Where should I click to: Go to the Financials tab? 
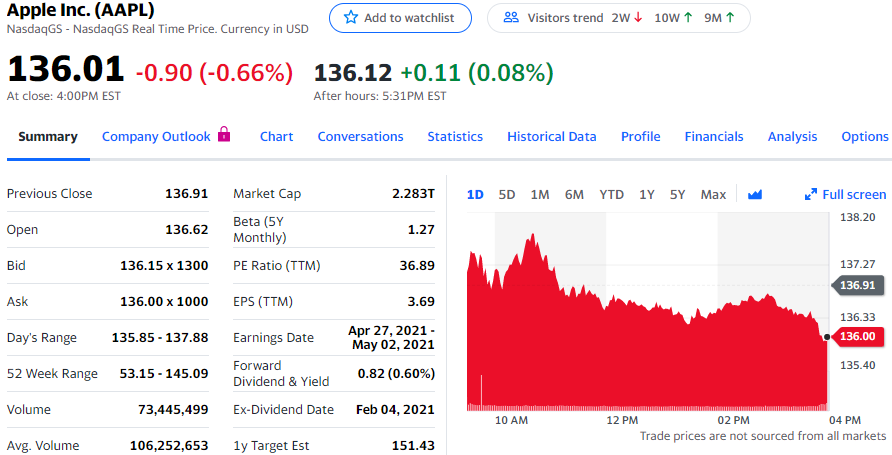pyautogui.click(x=714, y=137)
